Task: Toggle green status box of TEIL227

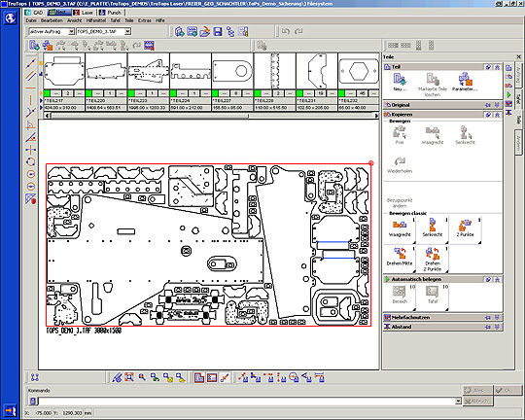Action: click(215, 93)
